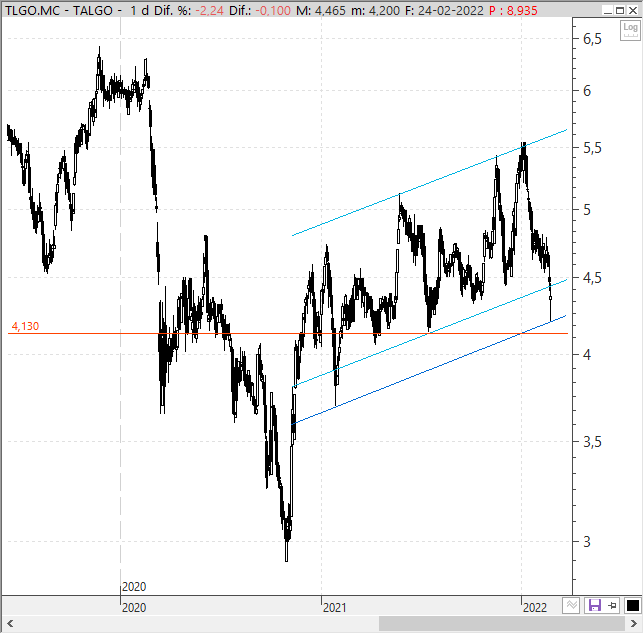Image resolution: width=644 pixels, height=634 pixels.
Task: Click the 2020 label on the bottom axis
Action: pyautogui.click(x=134, y=607)
